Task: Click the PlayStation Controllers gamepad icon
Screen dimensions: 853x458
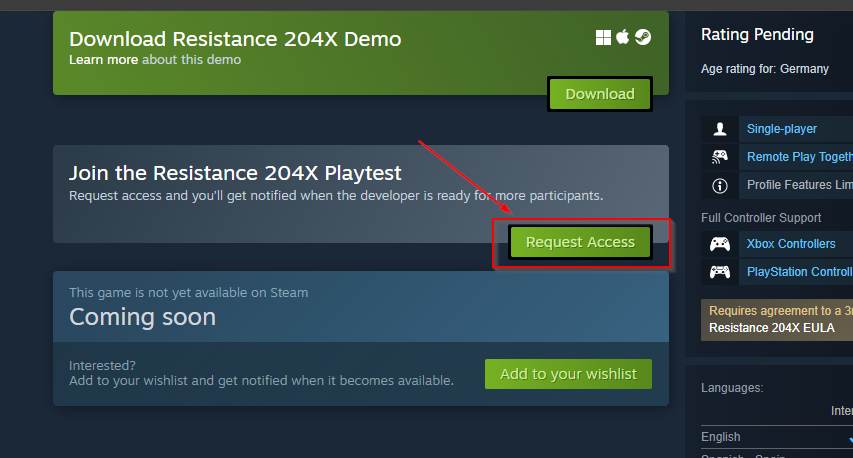Action: [720, 271]
